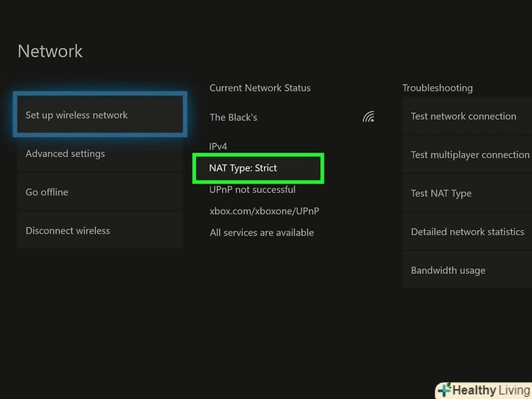This screenshot has height=399, width=532.
Task: Open Detailed network statistics
Action: [x=467, y=232]
